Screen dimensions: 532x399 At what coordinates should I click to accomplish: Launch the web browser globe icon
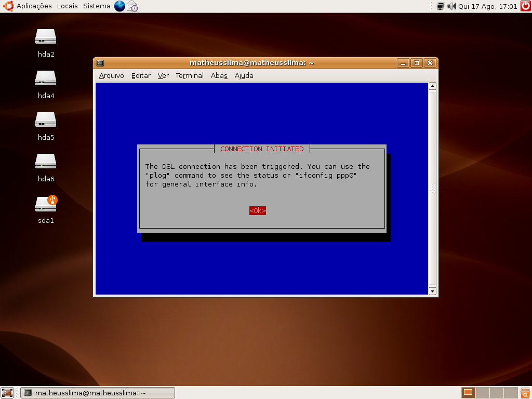[x=119, y=6]
